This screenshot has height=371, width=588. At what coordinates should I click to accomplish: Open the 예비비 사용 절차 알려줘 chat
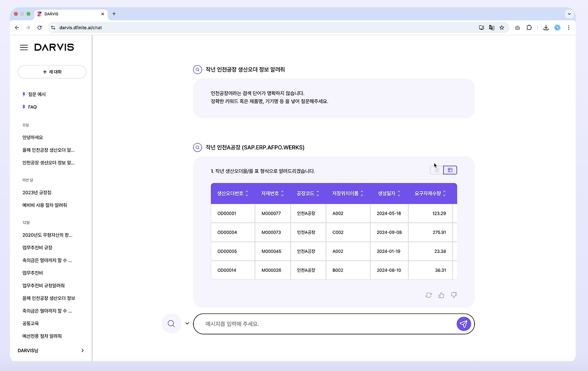(45, 205)
